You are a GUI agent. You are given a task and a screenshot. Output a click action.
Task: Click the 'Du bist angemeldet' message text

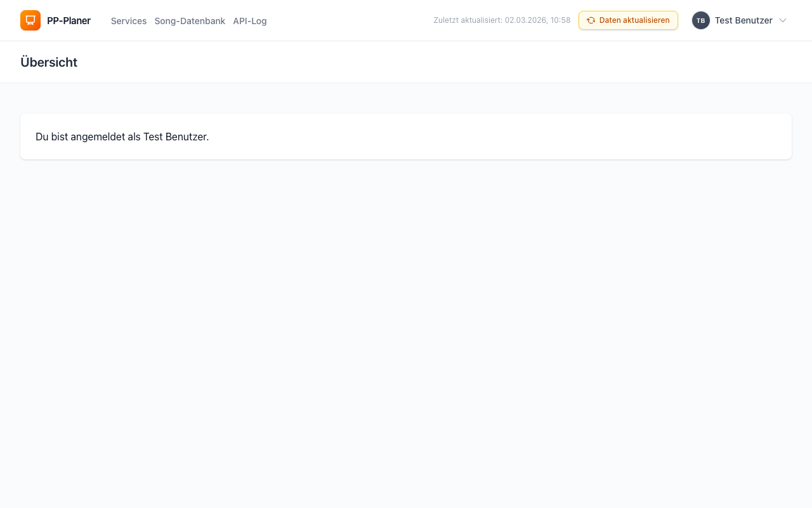89,137
